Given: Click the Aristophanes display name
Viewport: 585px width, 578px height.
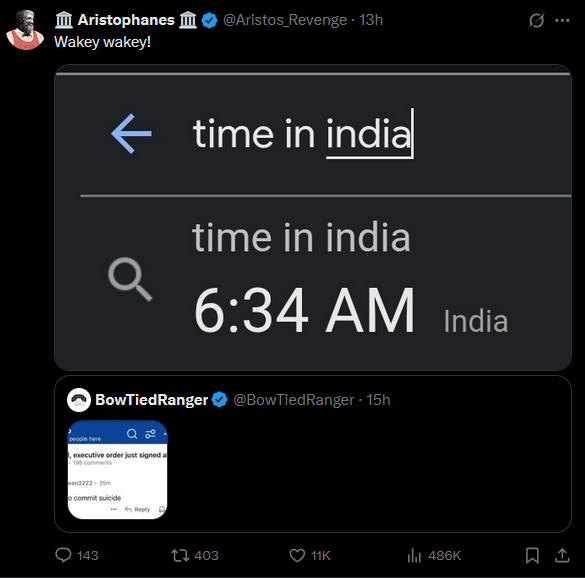Looking at the screenshot, I should (126, 20).
